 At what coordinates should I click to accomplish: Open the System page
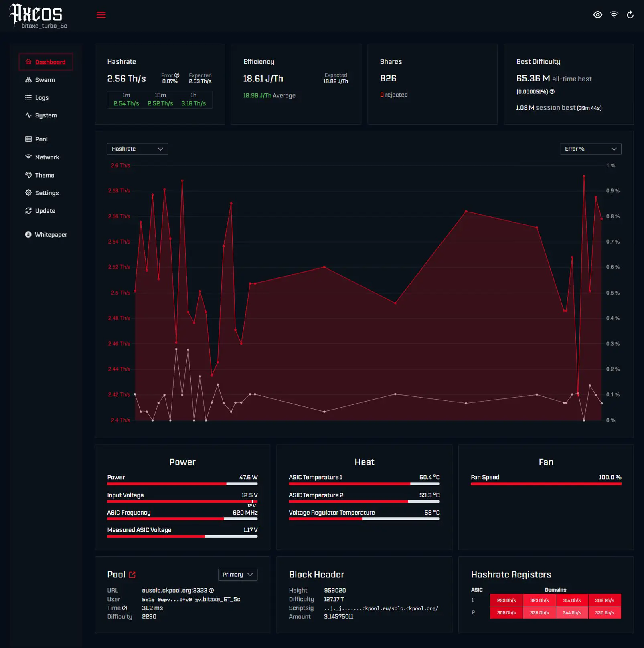click(46, 115)
